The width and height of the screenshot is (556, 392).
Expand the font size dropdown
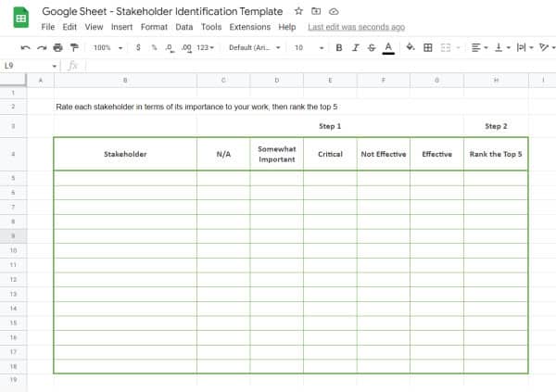coord(309,47)
